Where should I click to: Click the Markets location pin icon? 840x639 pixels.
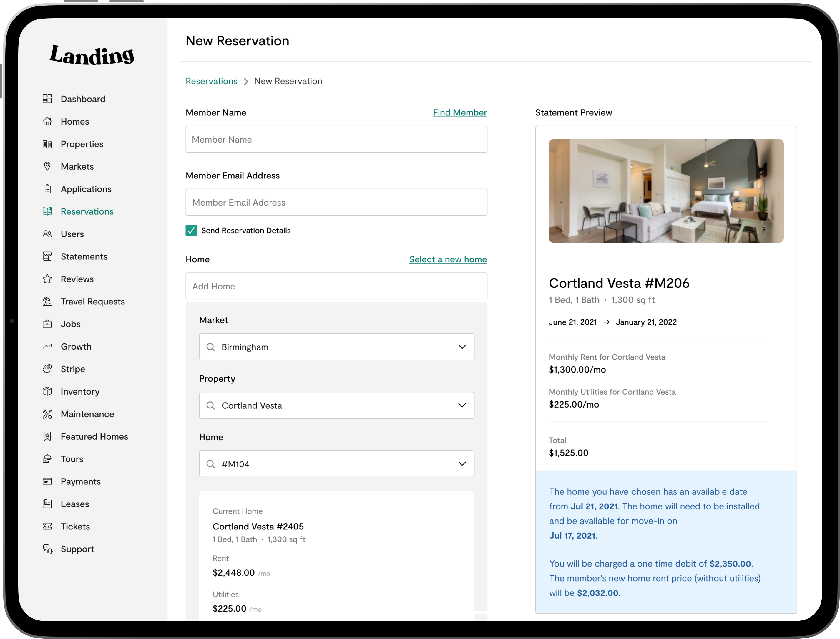click(x=47, y=166)
